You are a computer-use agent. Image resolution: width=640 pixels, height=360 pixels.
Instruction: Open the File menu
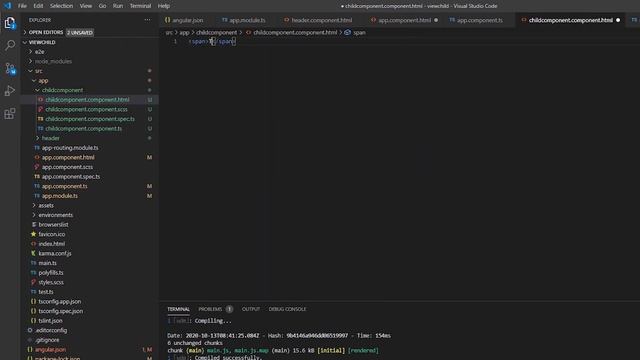tap(22, 6)
